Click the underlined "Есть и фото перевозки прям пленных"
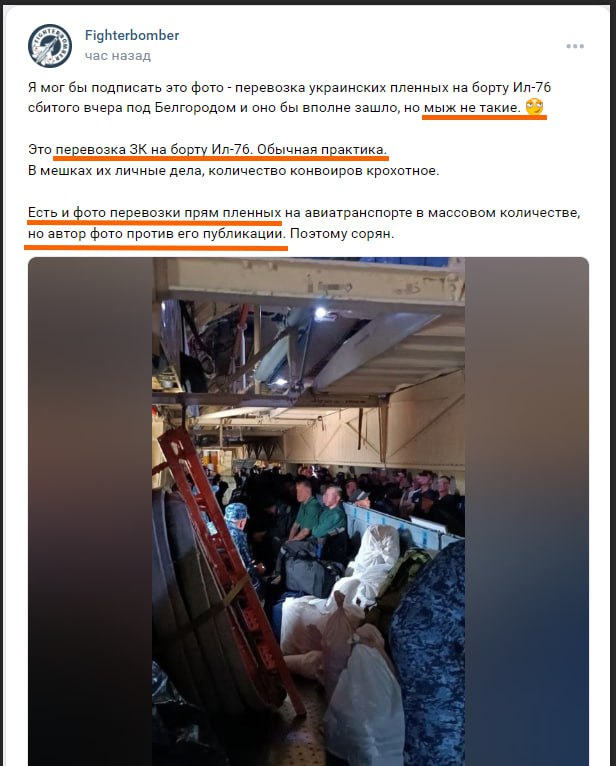Screen dimensions: 616x766 point(154,213)
